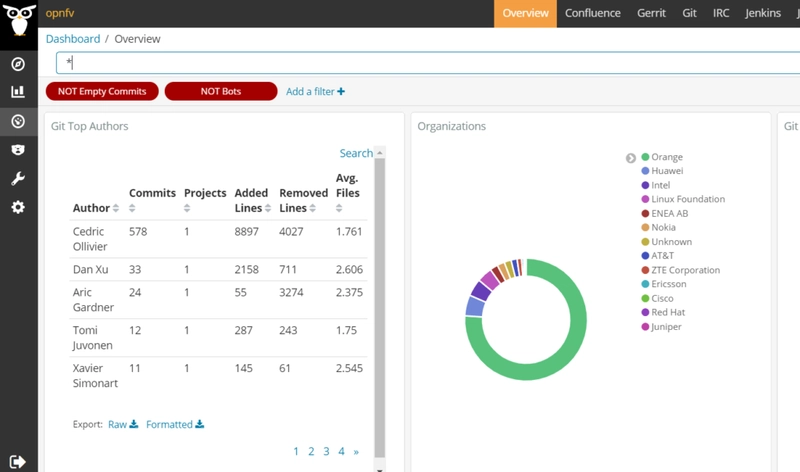Toggle the Organizations legend arrow

point(631,158)
